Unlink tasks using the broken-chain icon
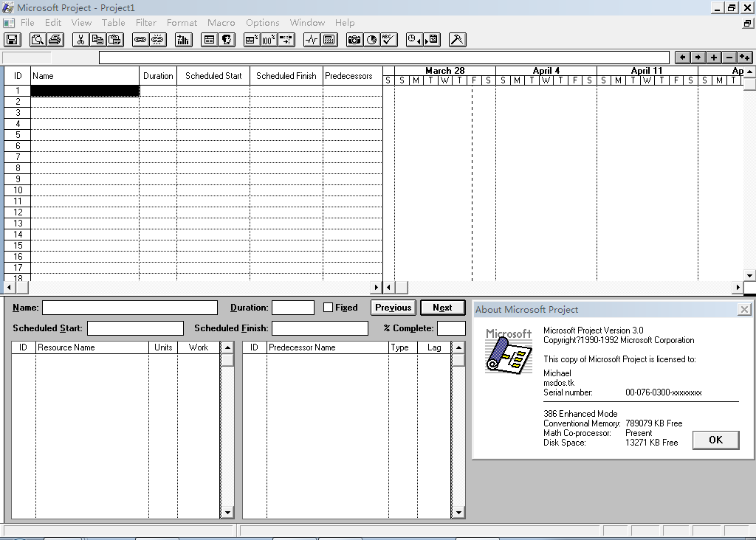This screenshot has height=540, width=756. coord(158,39)
